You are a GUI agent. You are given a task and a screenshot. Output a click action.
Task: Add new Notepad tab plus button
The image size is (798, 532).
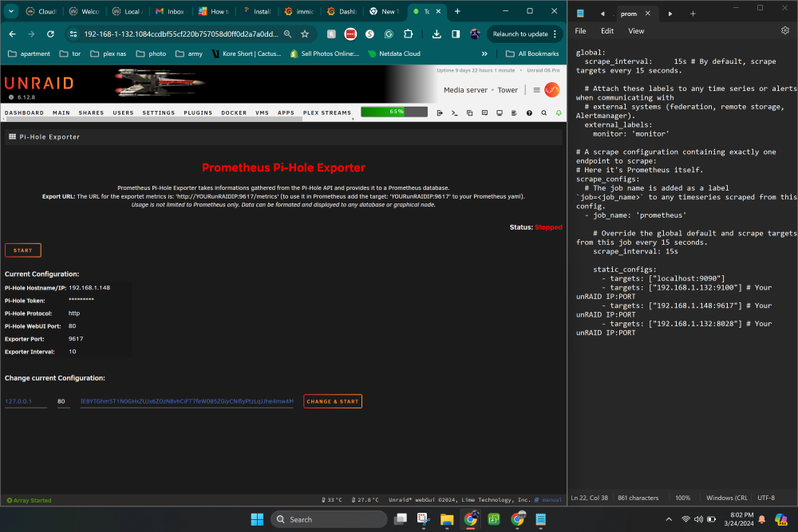point(693,14)
